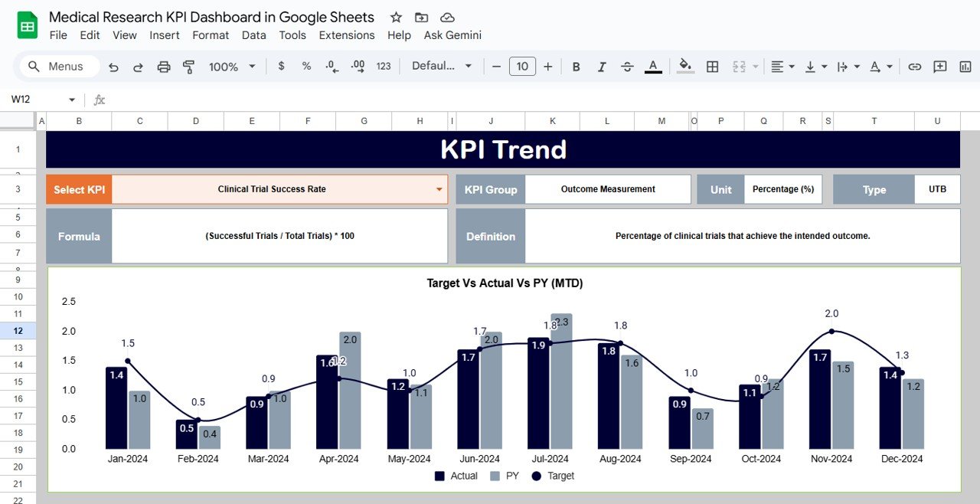This screenshot has width=980, height=504.
Task: Toggle the percent format
Action: click(x=305, y=67)
